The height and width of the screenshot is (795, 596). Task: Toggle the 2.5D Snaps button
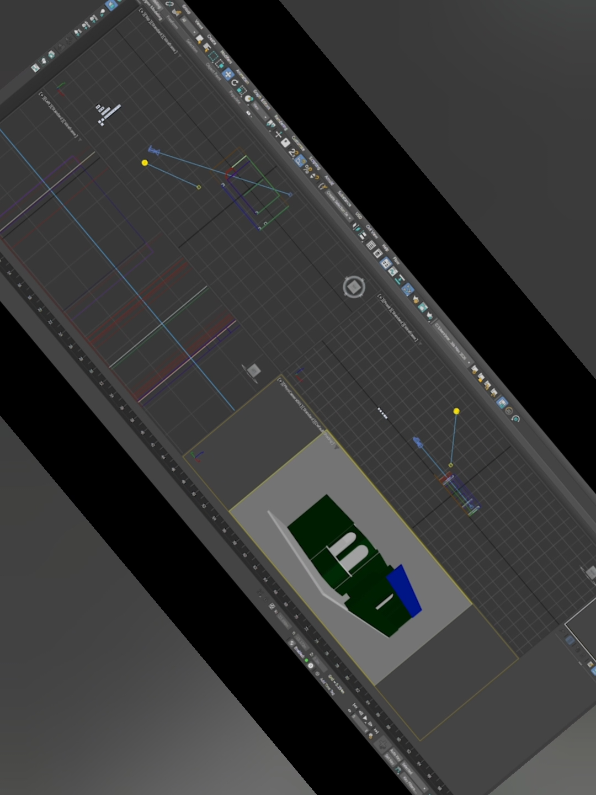pos(293,153)
